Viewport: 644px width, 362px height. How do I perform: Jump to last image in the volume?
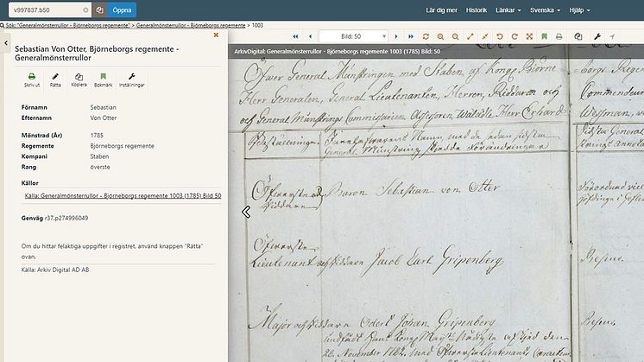tap(411, 36)
